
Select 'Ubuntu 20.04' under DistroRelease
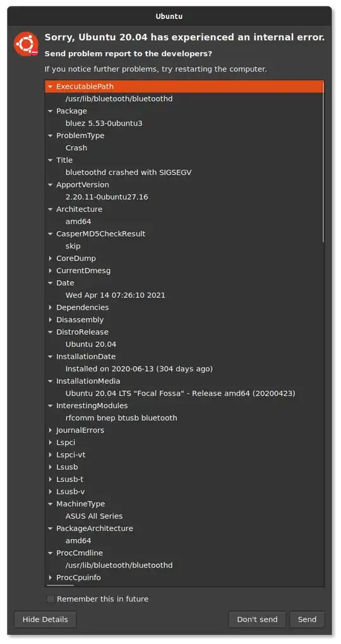pyautogui.click(x=91, y=344)
